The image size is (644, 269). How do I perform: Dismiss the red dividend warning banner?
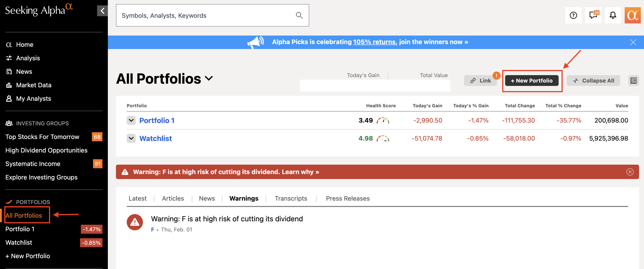[x=630, y=172]
